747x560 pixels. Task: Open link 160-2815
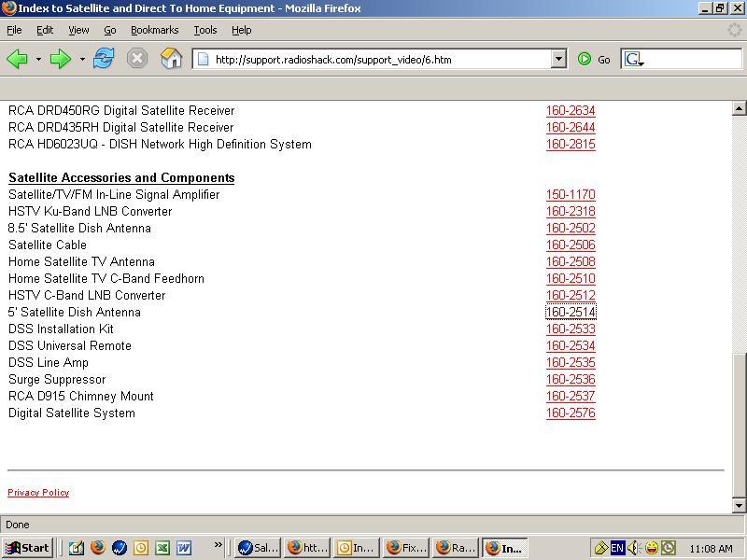[x=571, y=145]
